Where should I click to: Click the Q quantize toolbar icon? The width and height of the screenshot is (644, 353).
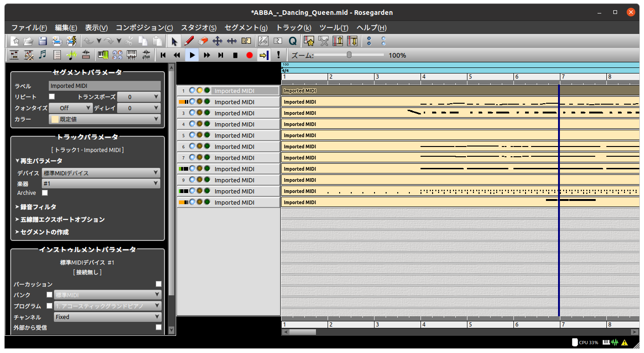(292, 41)
